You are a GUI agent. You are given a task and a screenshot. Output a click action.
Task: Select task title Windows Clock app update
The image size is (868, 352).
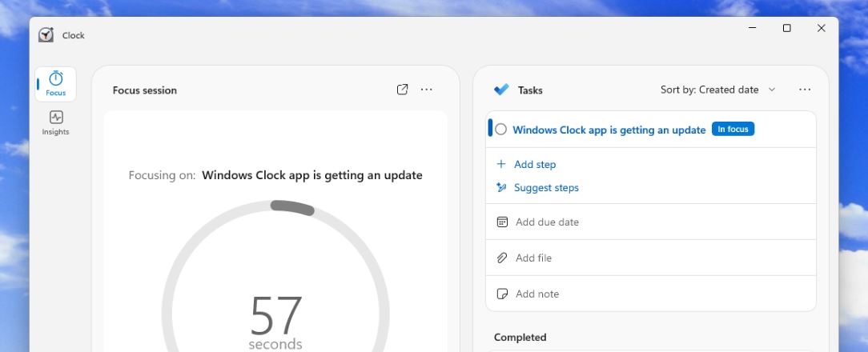click(x=609, y=130)
